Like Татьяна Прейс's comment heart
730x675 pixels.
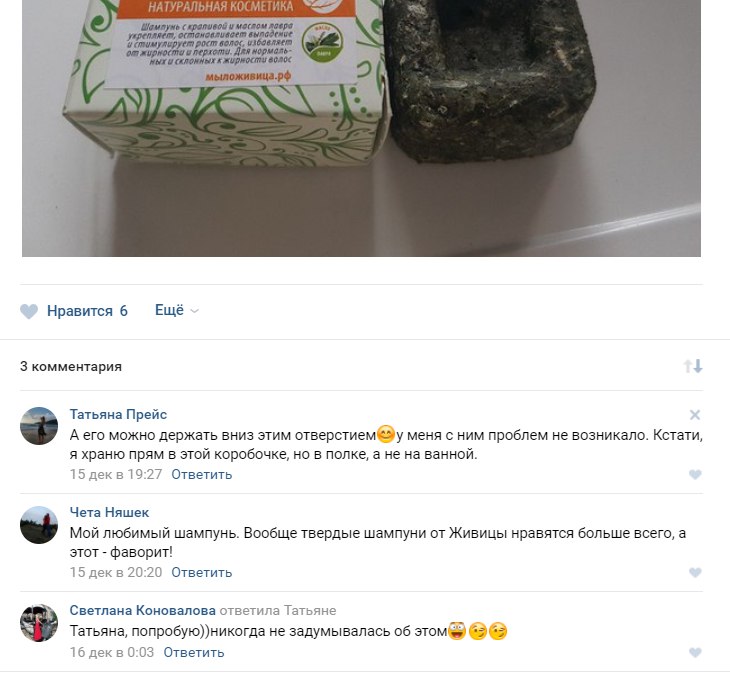pos(695,474)
